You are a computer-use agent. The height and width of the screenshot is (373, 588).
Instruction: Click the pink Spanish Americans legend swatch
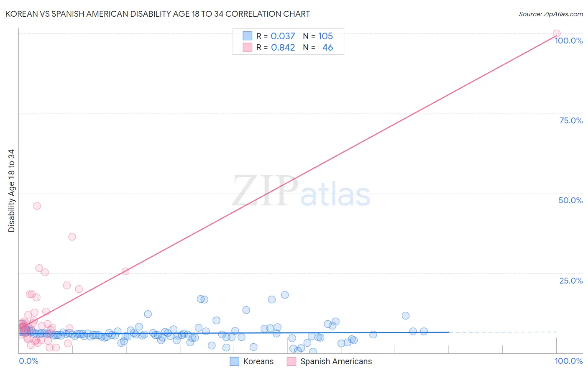[x=291, y=361]
